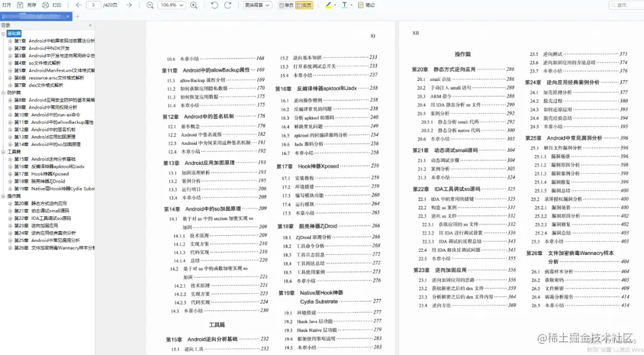This screenshot has width=644, height=355.
Task: Open 第9章 Android中常用权限分析 entry
Action: pyautogui.click(x=45, y=108)
